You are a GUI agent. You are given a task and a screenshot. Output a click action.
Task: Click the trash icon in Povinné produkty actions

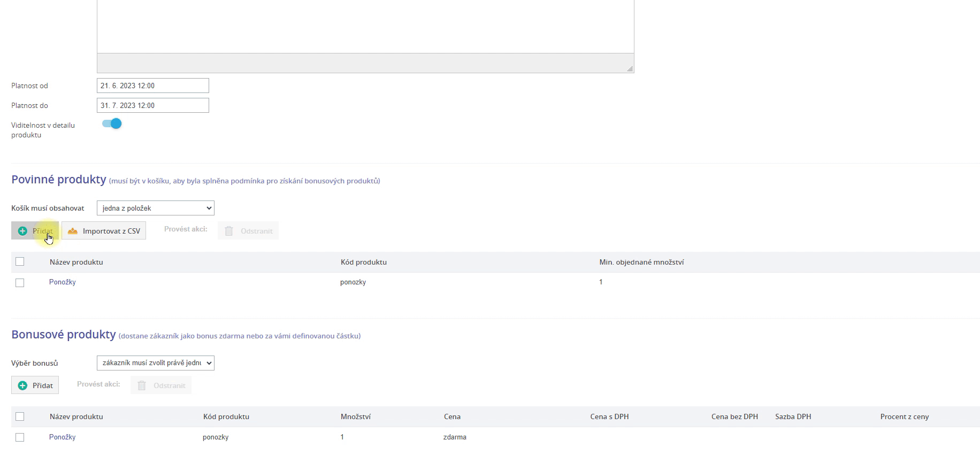tap(229, 231)
